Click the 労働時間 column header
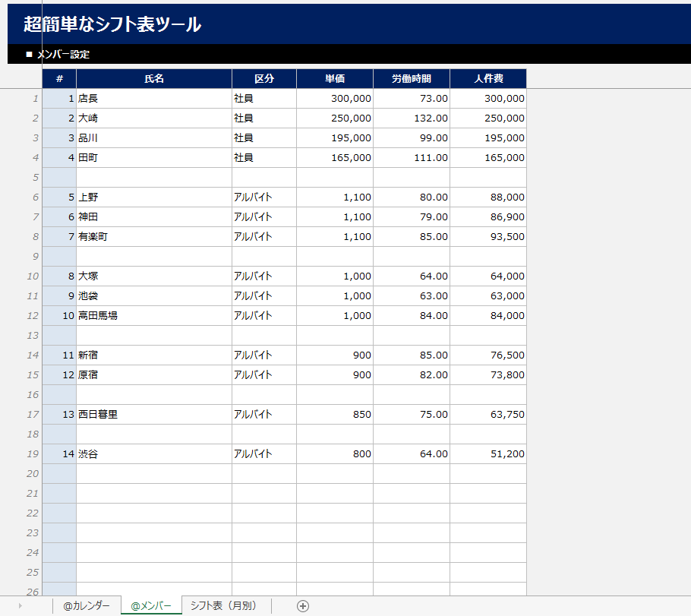 (x=412, y=78)
